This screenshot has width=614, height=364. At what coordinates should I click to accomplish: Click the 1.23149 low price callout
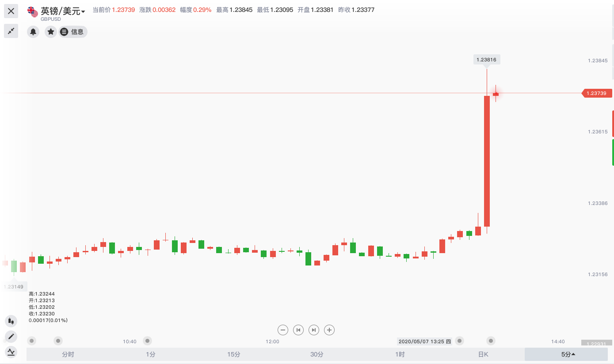click(13, 287)
